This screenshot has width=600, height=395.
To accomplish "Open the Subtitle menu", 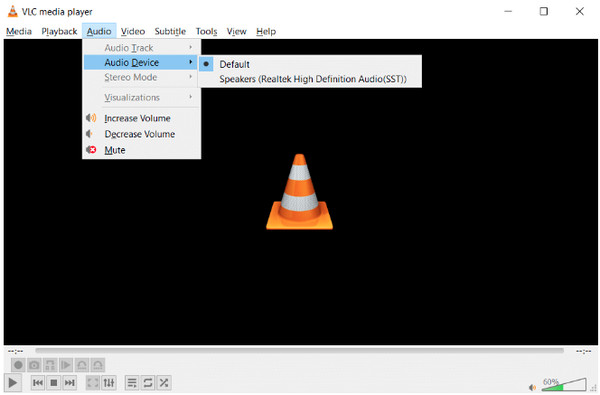I will 170,31.
